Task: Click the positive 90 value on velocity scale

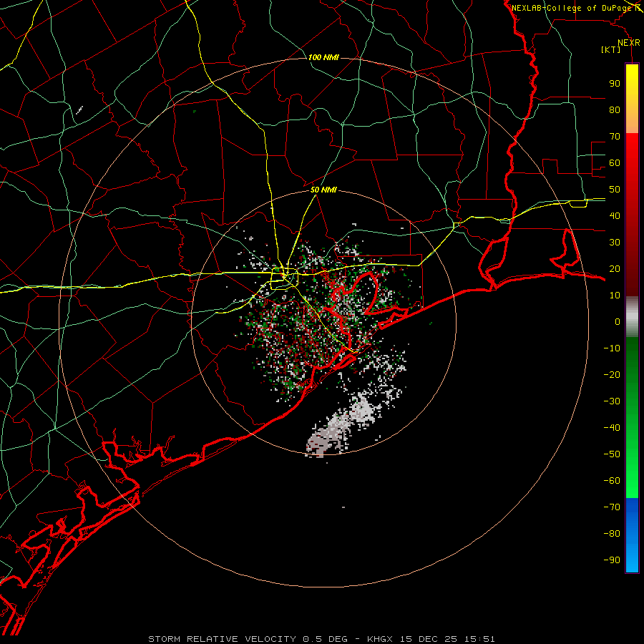Action: click(x=615, y=84)
